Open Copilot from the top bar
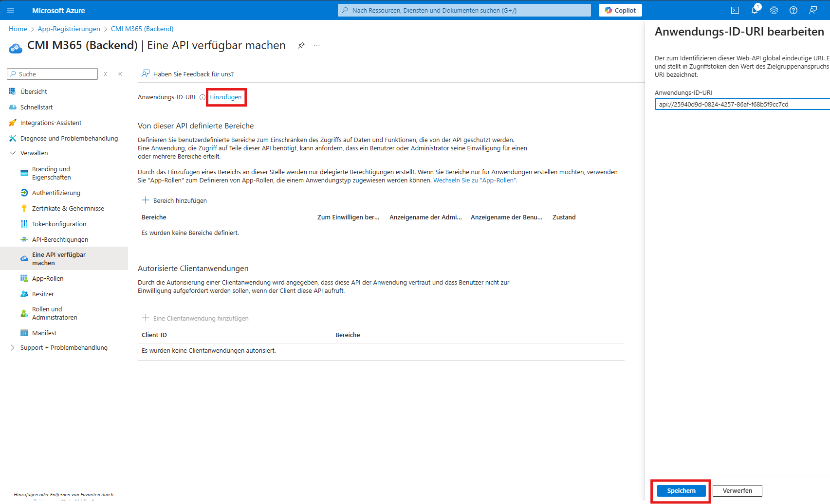The width and height of the screenshot is (830, 504). (620, 10)
